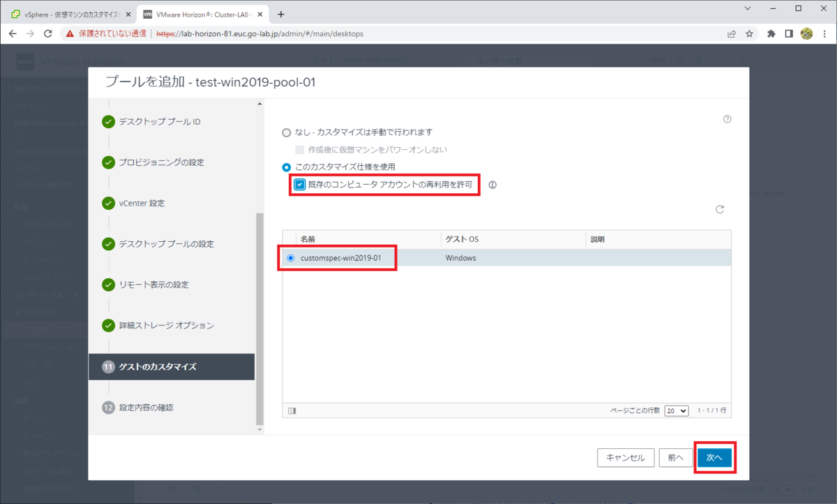Go to 詳細ストレージ オプション step
The image size is (837, 504).
point(166,326)
